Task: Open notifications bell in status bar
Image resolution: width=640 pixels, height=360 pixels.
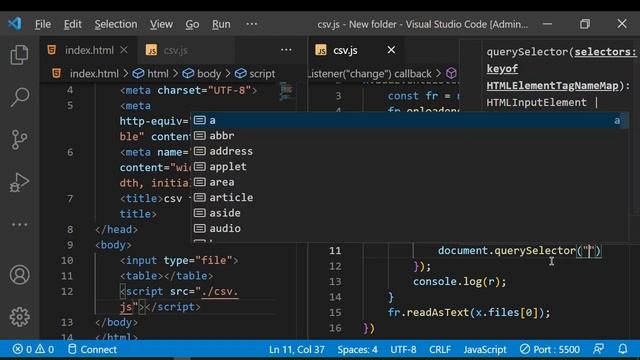Action: tap(622, 349)
